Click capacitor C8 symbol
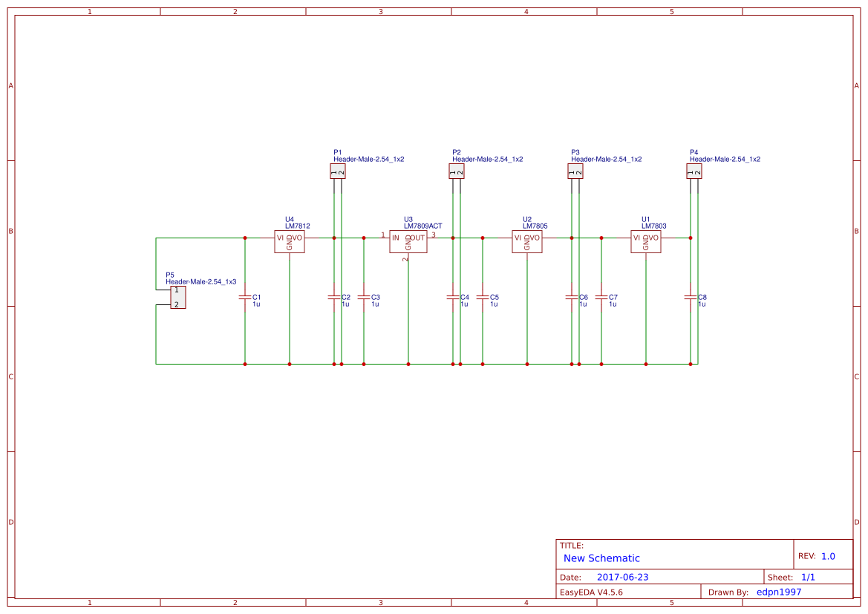 691,297
